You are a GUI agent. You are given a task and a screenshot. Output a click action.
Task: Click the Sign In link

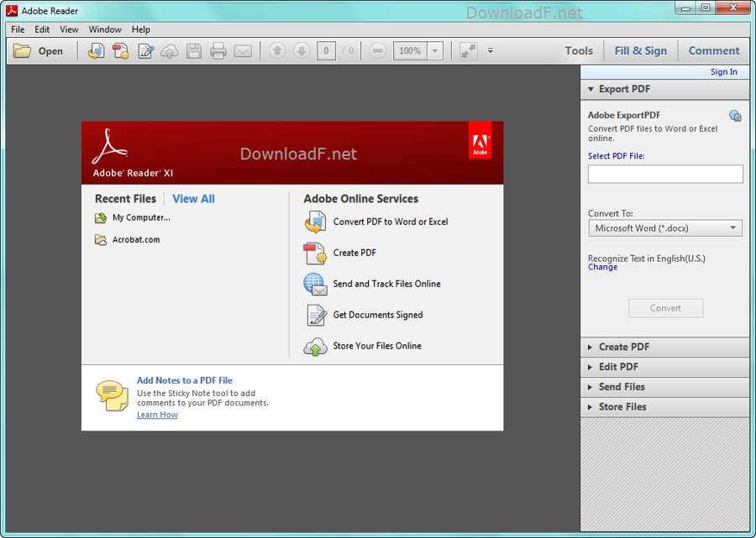click(x=723, y=71)
